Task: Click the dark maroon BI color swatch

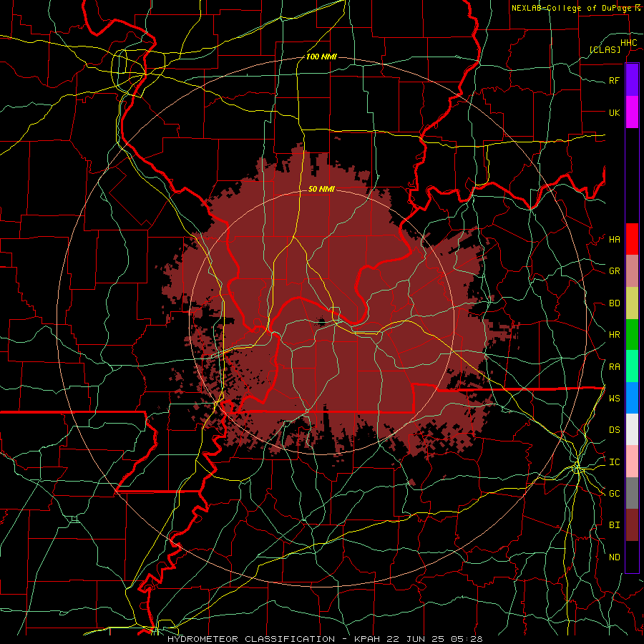Action: pyautogui.click(x=632, y=525)
